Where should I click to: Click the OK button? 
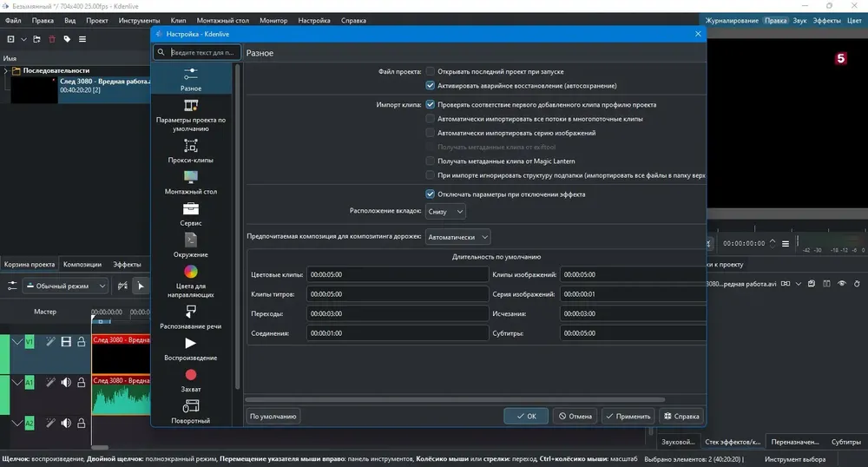tap(526, 416)
